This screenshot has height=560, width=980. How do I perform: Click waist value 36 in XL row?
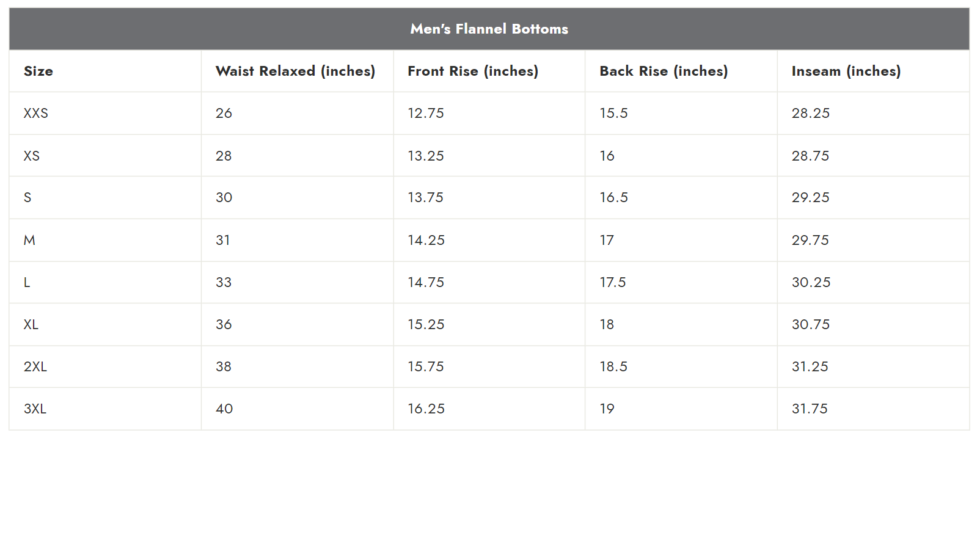point(224,324)
